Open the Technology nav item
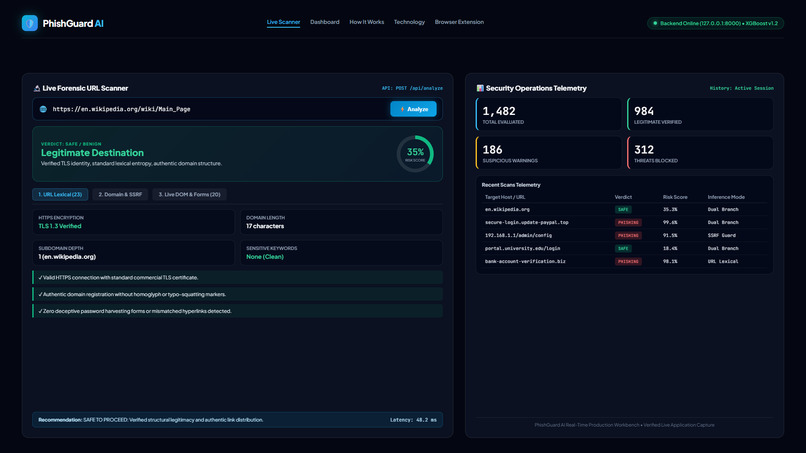 [409, 22]
